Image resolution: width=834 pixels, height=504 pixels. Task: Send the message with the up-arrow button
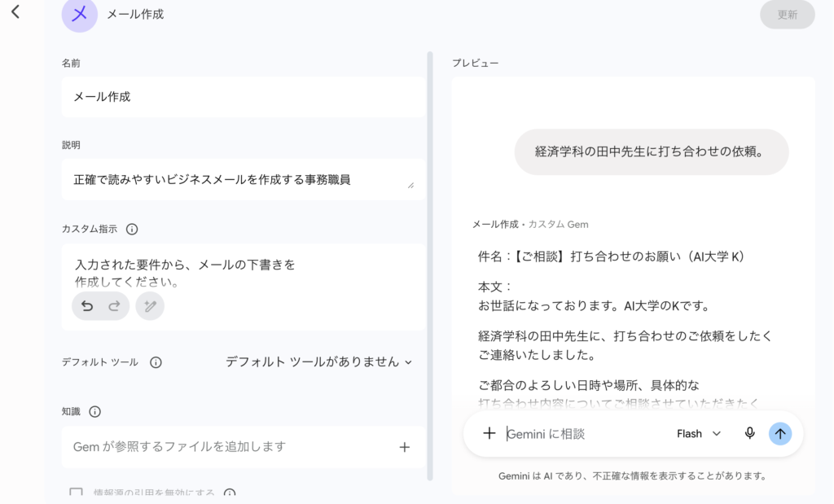pyautogui.click(x=780, y=434)
